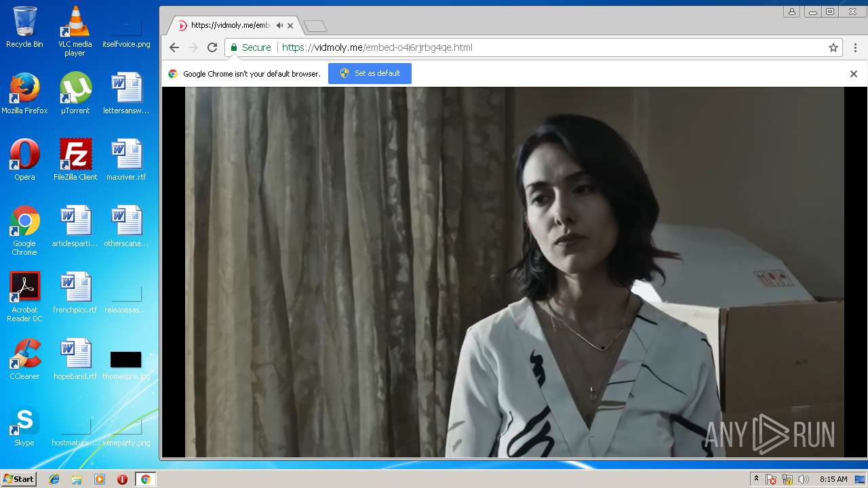Image resolution: width=868 pixels, height=488 pixels.
Task: Open the Opera desktop shortcut
Action: click(x=24, y=160)
